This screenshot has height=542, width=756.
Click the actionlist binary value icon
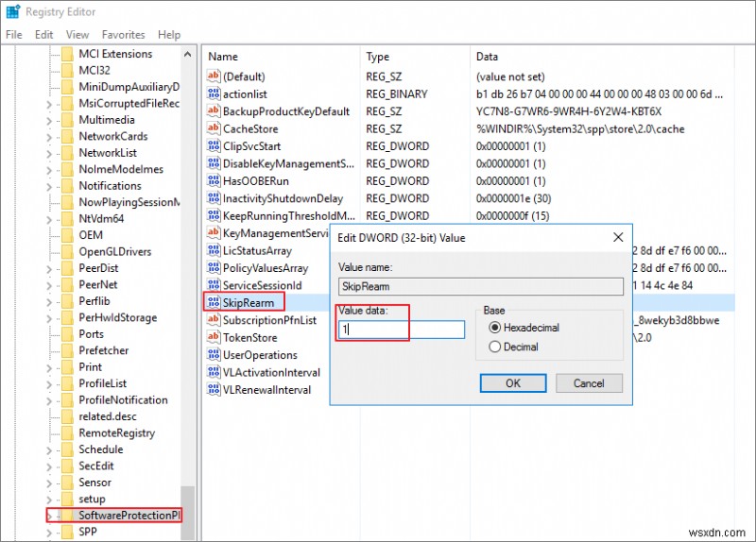(x=214, y=93)
